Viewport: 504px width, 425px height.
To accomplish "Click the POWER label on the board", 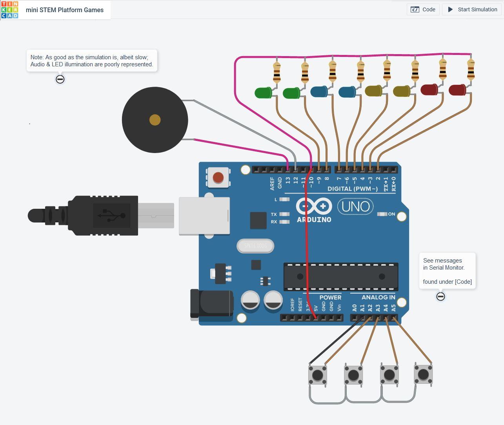I will point(330,297).
